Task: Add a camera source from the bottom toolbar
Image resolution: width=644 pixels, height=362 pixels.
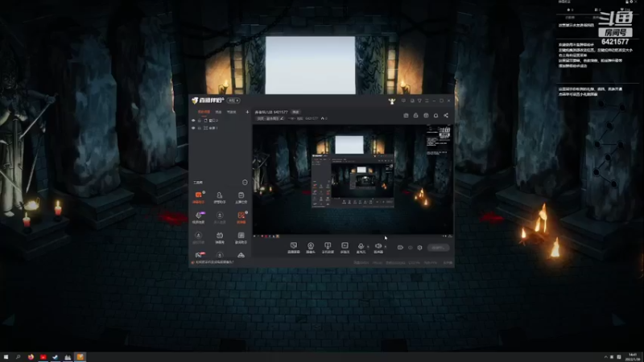Action: coord(311,248)
